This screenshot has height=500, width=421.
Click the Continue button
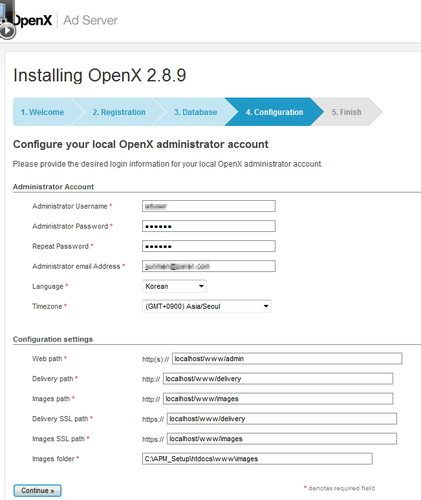[37, 491]
